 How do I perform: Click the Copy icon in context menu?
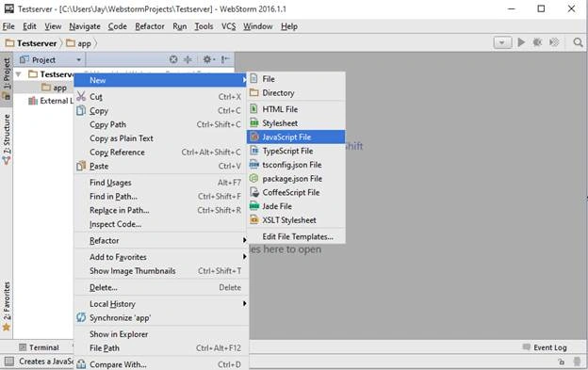(x=81, y=110)
